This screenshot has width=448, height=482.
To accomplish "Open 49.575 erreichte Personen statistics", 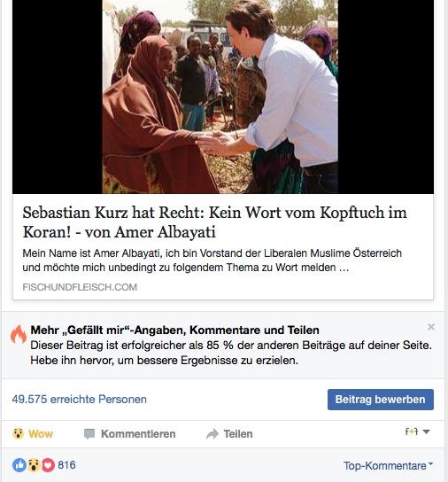I will [80, 400].
